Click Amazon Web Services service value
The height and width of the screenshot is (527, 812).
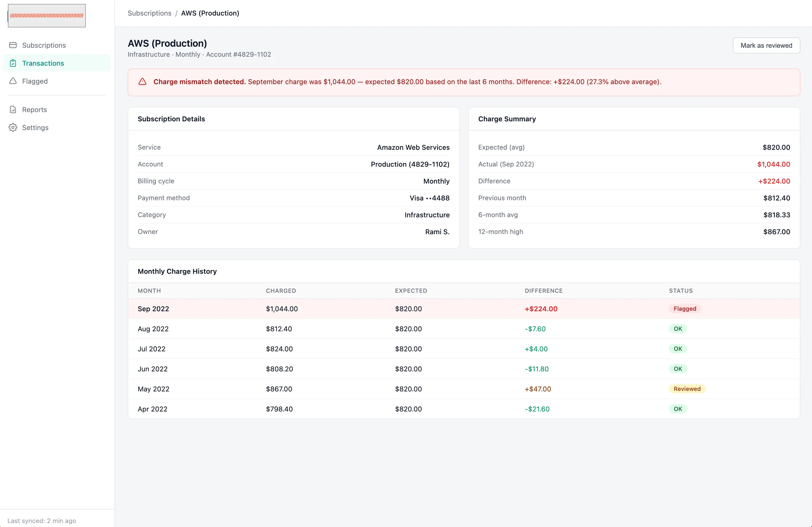tap(413, 147)
